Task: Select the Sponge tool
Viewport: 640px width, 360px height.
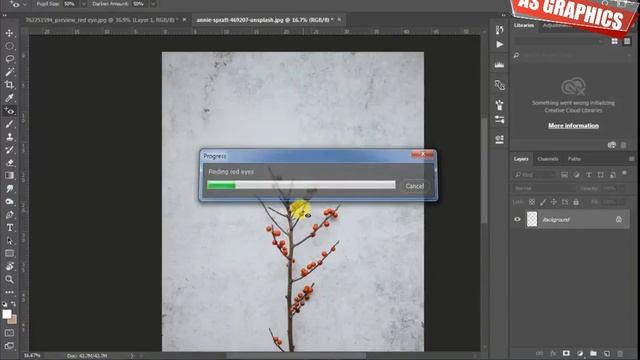Action: pos(9,202)
